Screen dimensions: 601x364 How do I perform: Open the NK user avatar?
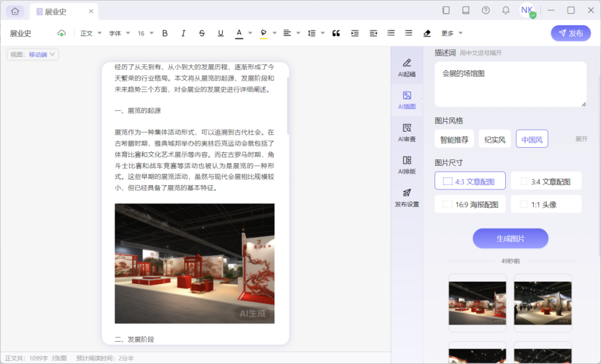(x=528, y=11)
